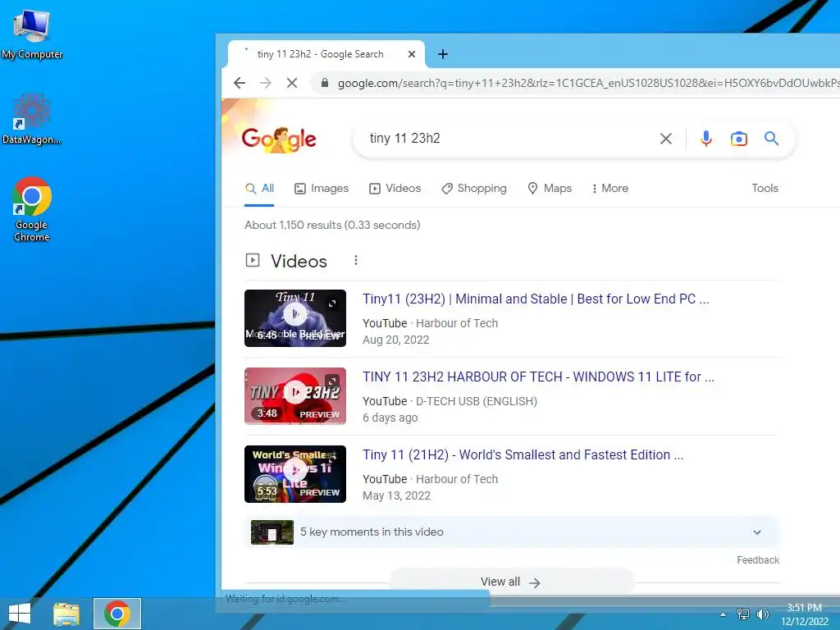Expand the More search categories menu
The width and height of the screenshot is (840, 630).
pos(609,189)
